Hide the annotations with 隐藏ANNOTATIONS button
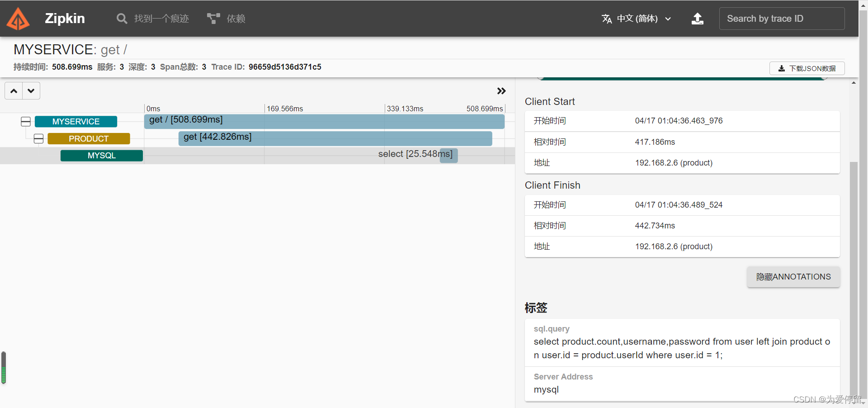868x408 pixels. coord(793,277)
